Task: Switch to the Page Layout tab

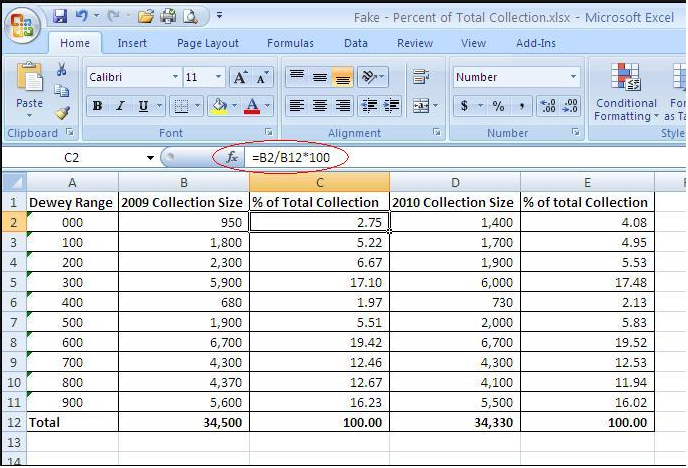Action: [x=208, y=43]
